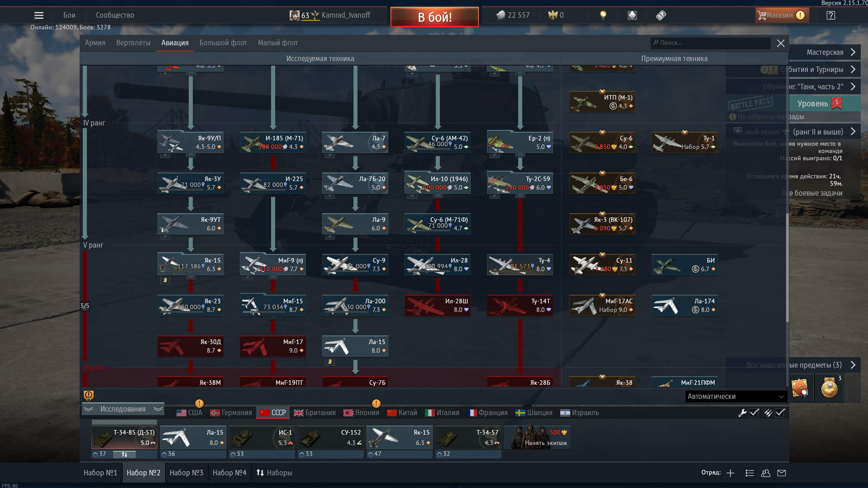Screen dimensions: 868x488
Task: Select the Япония nation tab
Action: [x=361, y=413]
